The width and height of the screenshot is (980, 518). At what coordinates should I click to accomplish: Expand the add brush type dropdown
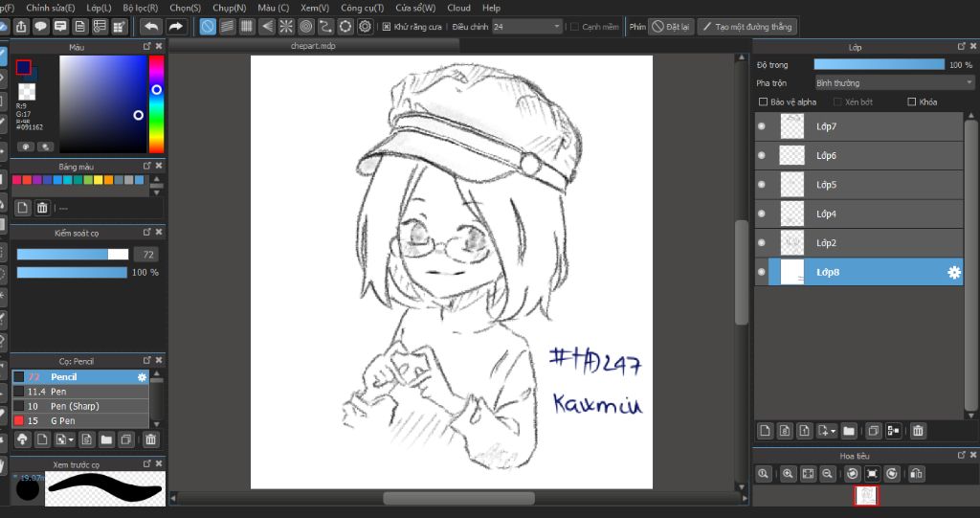pos(71,439)
